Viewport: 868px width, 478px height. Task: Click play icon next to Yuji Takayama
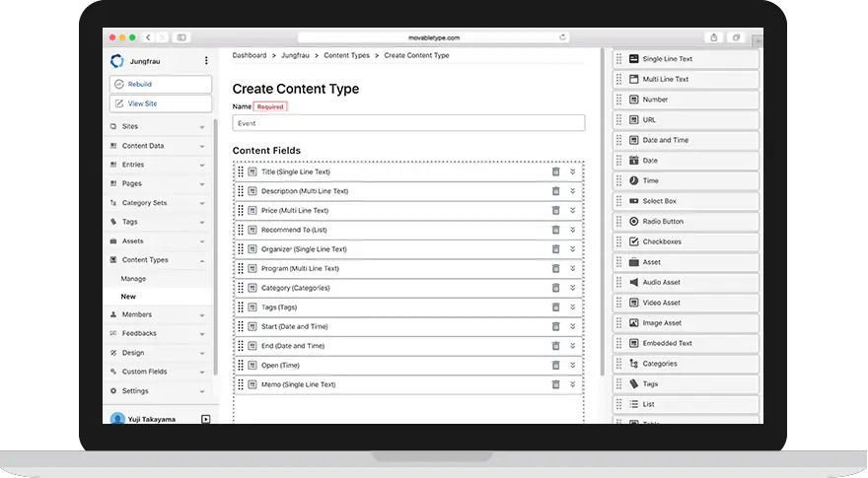(205, 419)
